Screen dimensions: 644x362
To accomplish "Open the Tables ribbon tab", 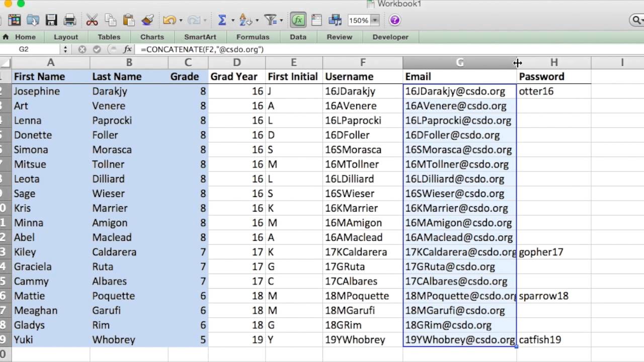I will click(x=109, y=37).
